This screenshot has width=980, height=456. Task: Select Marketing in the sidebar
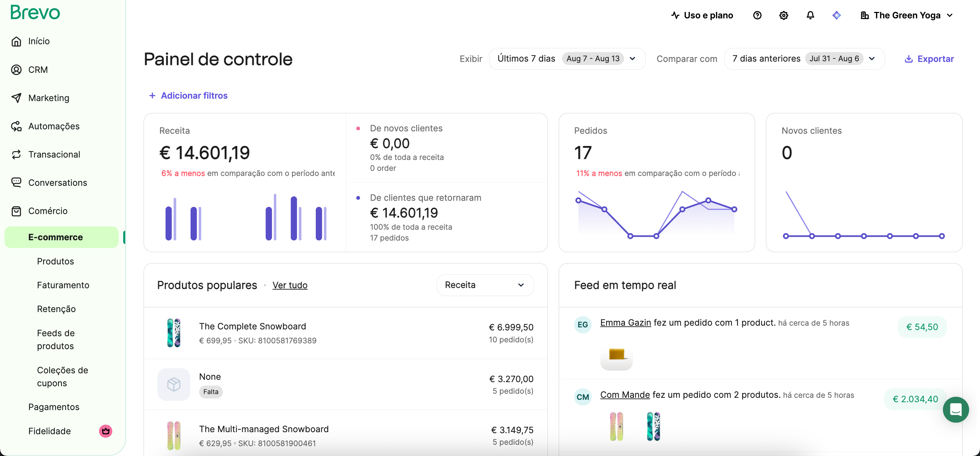[49, 98]
